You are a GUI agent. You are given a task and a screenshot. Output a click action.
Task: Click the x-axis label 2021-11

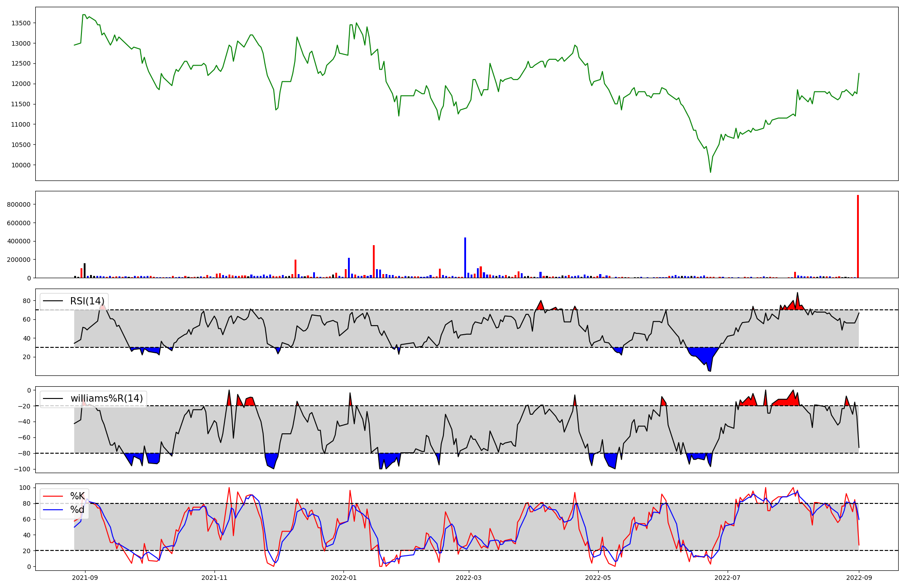(214, 577)
